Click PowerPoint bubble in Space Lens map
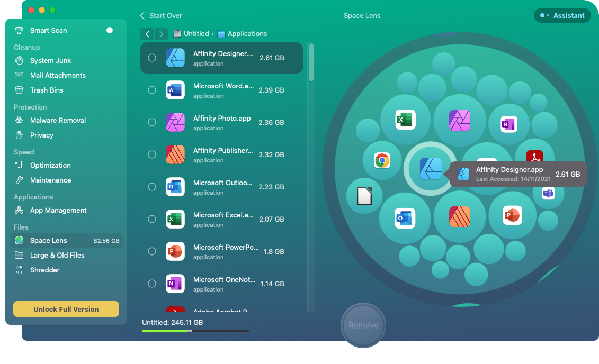This screenshot has height=364, width=599. (512, 215)
